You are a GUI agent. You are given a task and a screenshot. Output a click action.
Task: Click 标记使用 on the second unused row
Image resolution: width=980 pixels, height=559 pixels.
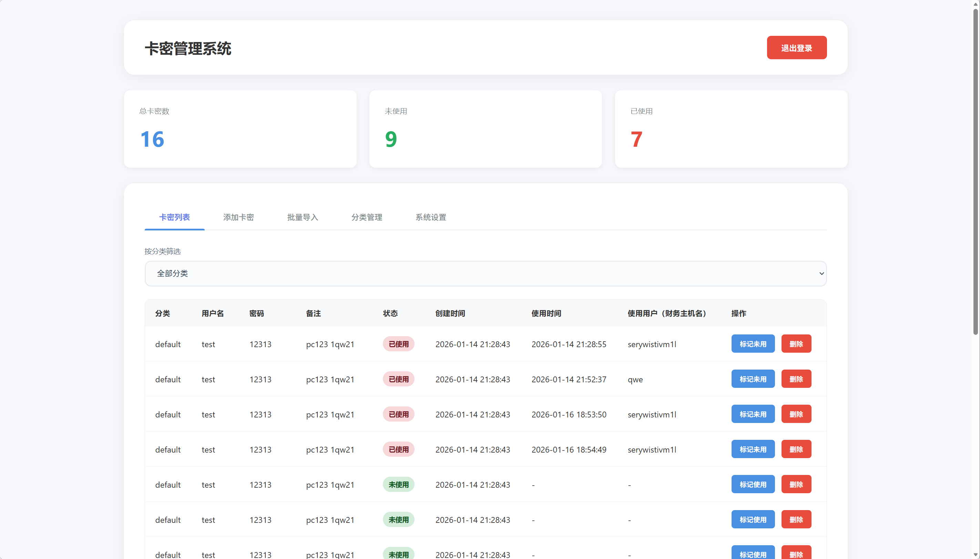click(x=753, y=519)
